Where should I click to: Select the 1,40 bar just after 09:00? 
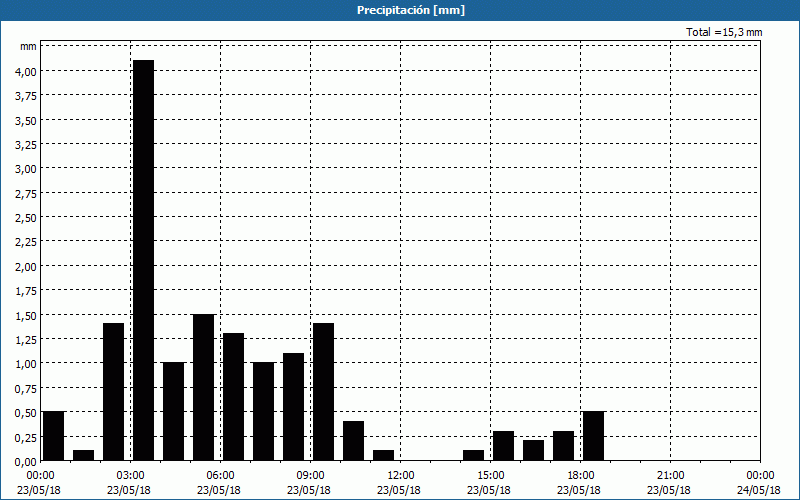[323, 392]
